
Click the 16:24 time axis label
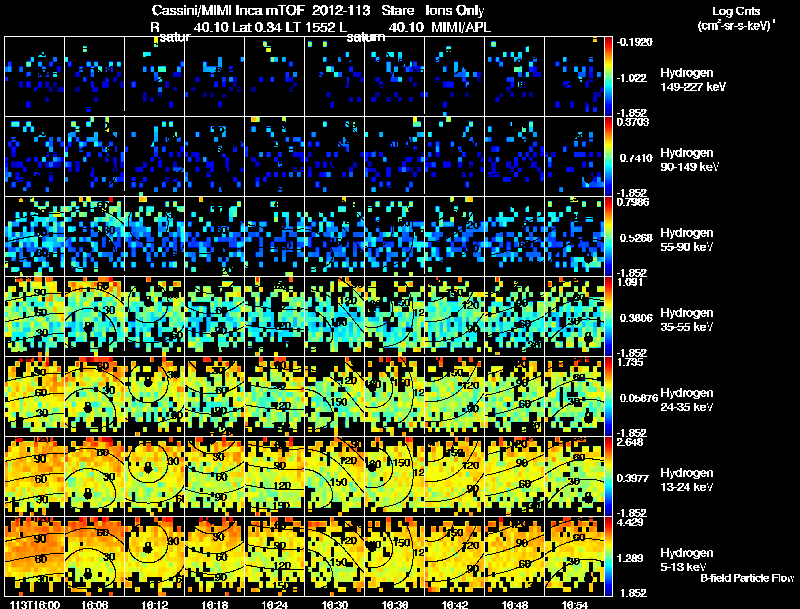pyautogui.click(x=274, y=604)
